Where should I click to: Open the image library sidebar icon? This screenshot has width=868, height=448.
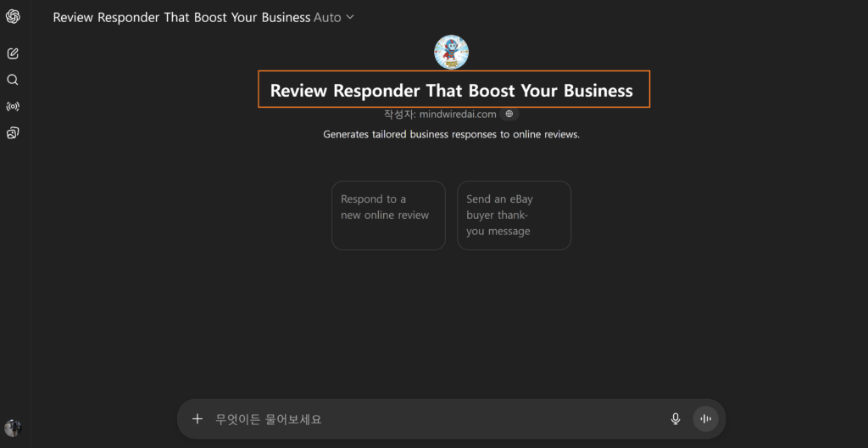(x=13, y=133)
